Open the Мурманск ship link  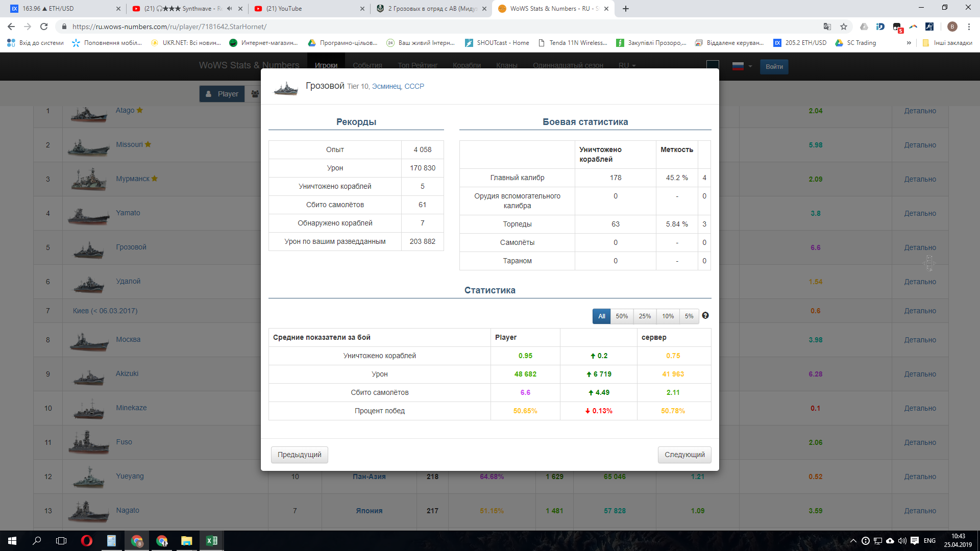point(133,179)
